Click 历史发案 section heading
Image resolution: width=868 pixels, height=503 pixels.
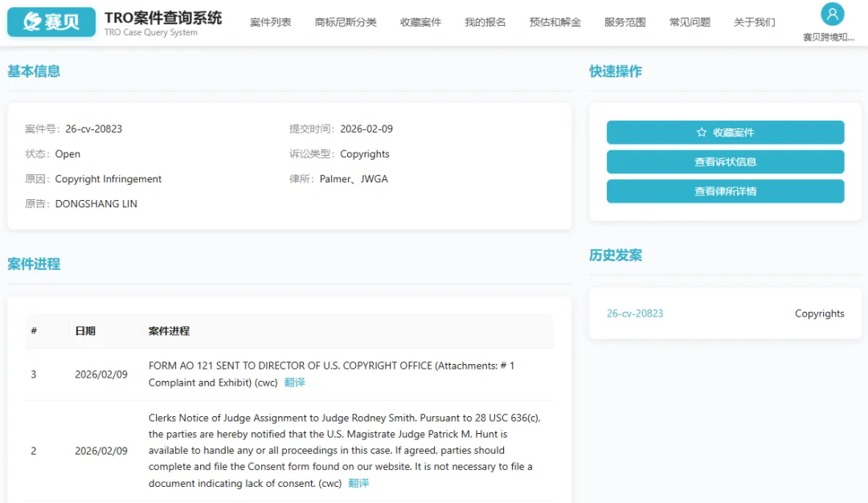[616, 255]
